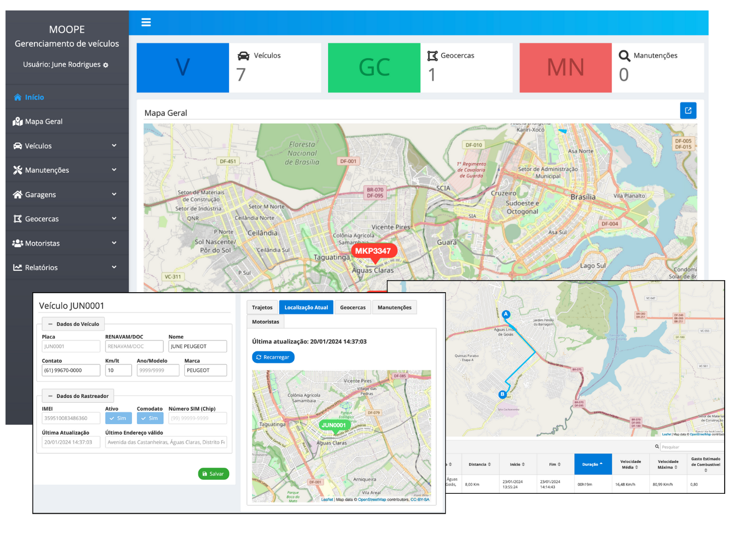The height and width of the screenshot is (560, 747).
Task: Click the search magnifier icon beside Pesquisar
Action: (657, 447)
